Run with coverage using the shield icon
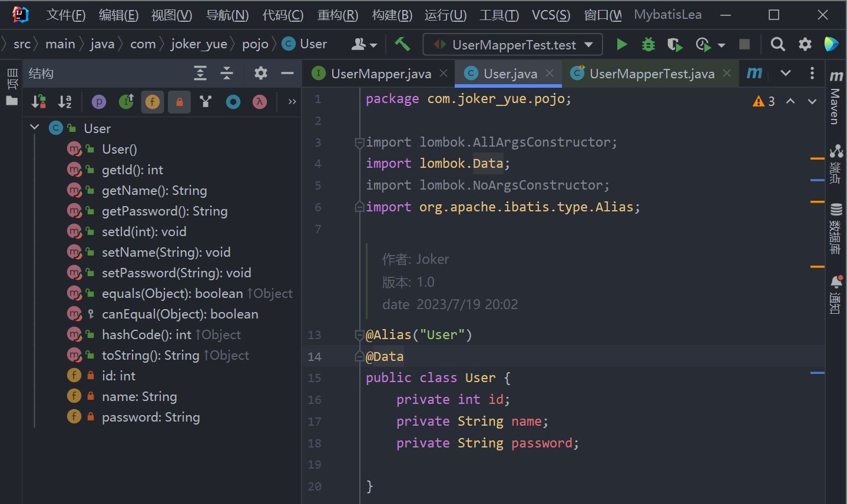This screenshot has width=847, height=504. coord(674,44)
